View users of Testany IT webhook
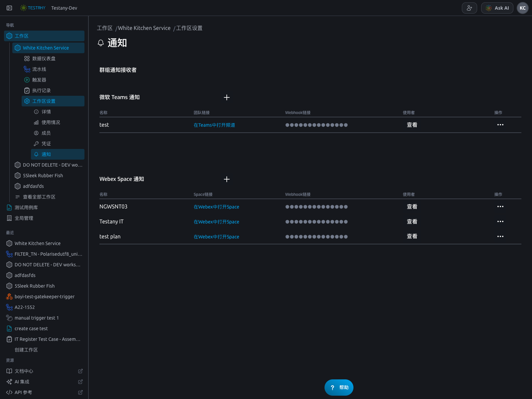The width and height of the screenshot is (532, 399). pos(412,221)
